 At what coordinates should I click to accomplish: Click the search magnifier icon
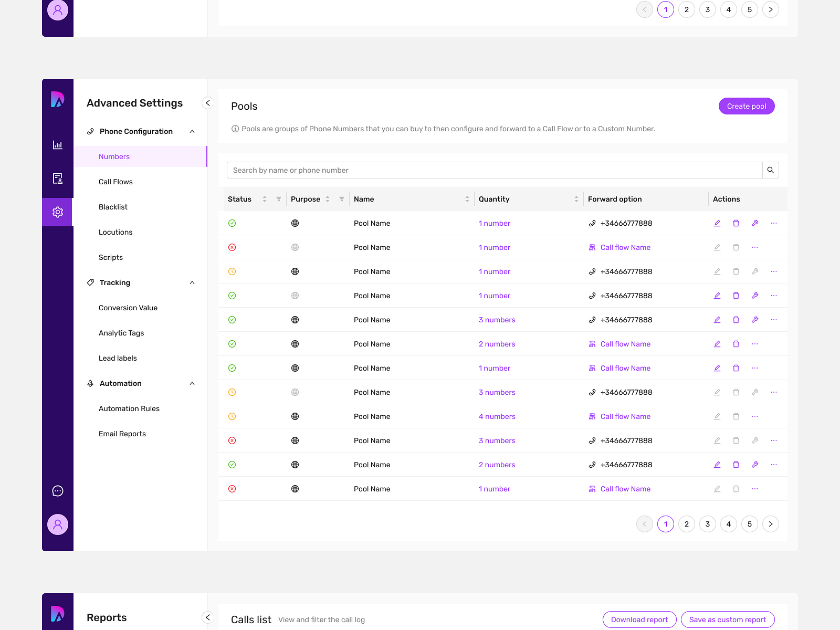click(x=771, y=170)
